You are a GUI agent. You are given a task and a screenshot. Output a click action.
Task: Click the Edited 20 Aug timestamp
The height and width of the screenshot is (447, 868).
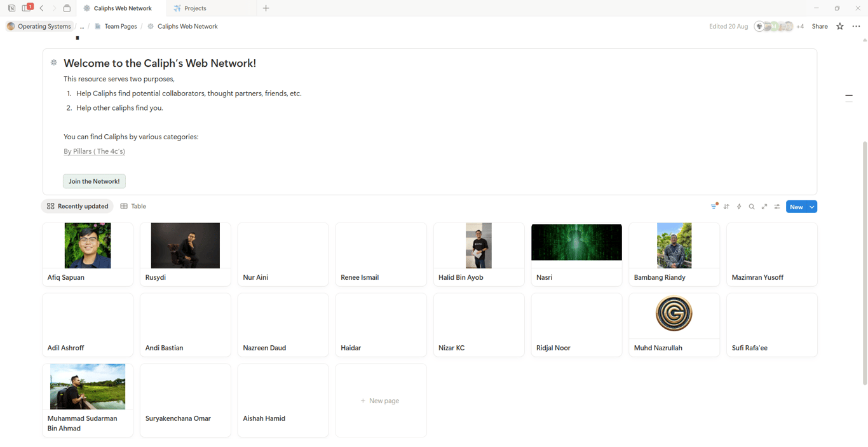[x=728, y=26]
